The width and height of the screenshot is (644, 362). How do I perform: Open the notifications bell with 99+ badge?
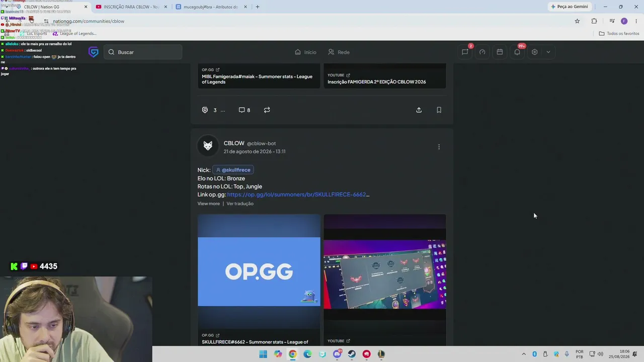[x=517, y=52]
